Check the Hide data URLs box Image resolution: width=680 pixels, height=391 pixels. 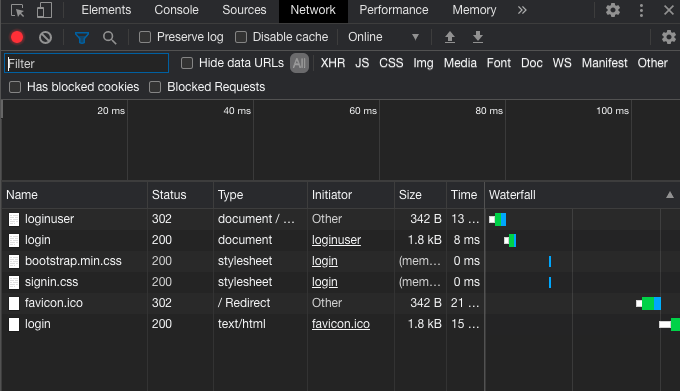pos(187,63)
